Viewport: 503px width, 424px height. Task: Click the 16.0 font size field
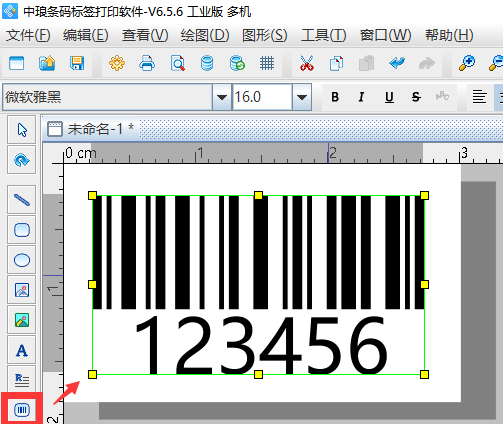point(262,97)
